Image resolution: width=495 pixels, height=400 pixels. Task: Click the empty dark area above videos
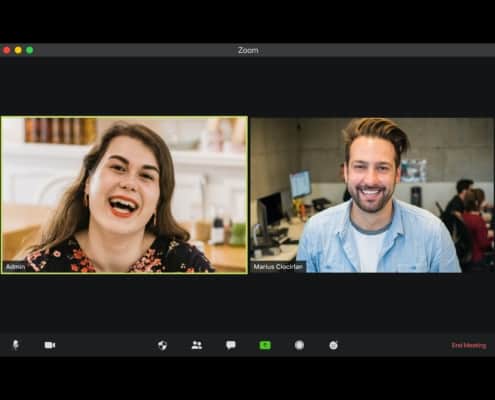click(x=247, y=87)
